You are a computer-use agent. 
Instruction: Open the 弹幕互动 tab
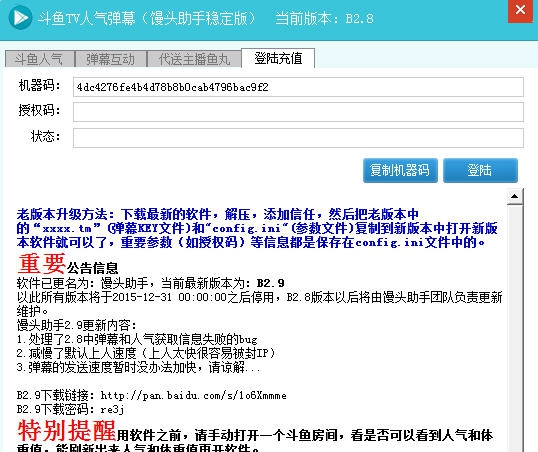(x=110, y=59)
